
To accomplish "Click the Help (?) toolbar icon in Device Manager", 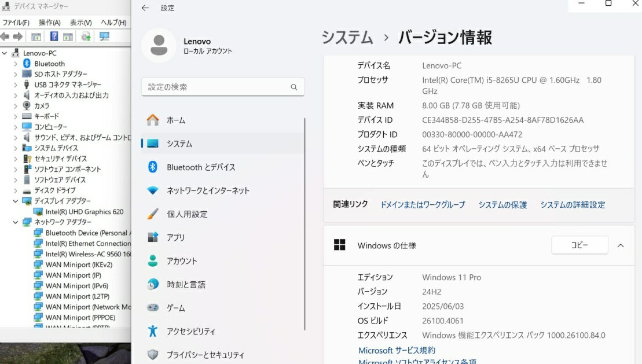I will coord(54,36).
